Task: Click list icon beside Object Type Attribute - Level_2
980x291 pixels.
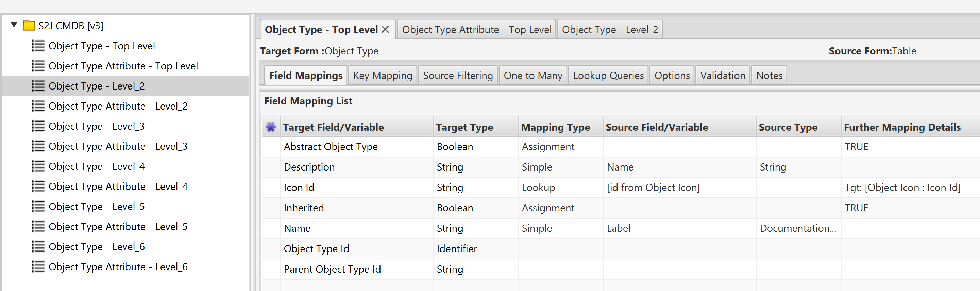Action: 38,106
